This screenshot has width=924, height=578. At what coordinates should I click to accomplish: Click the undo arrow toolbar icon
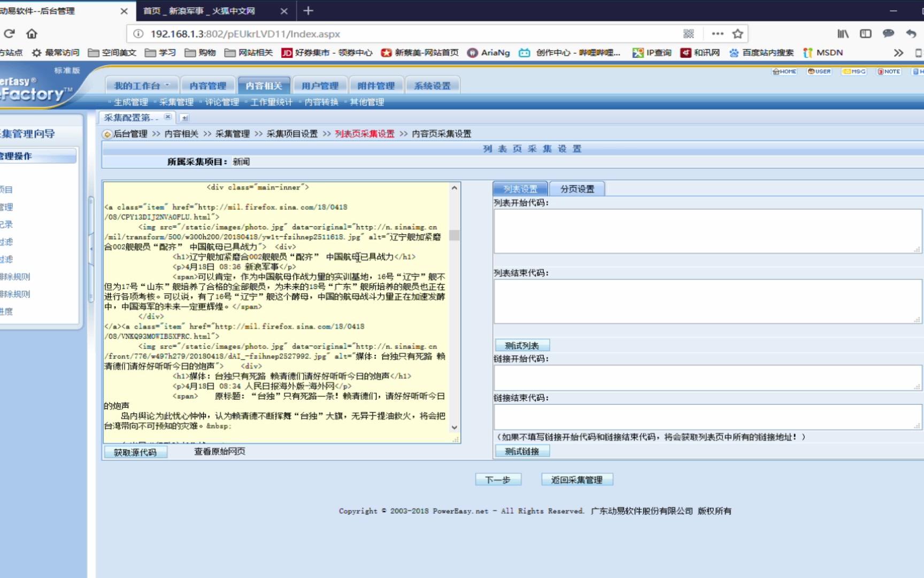pyautogui.click(x=911, y=34)
